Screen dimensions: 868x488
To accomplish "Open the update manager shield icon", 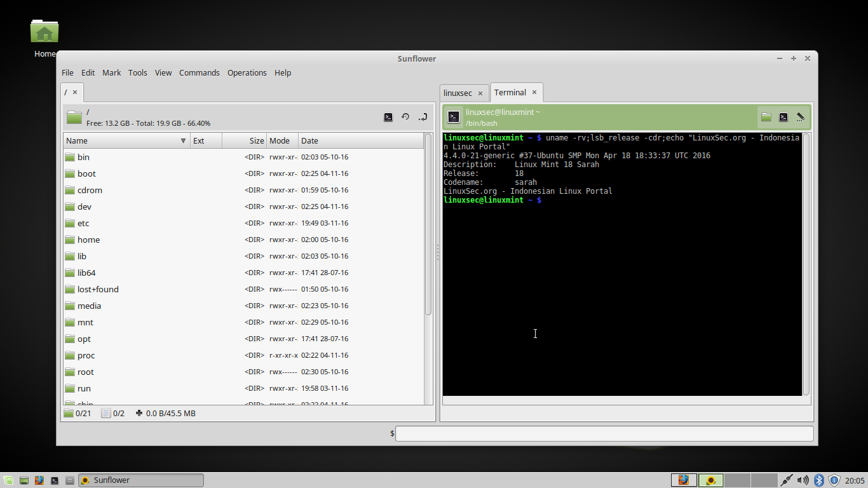I will (834, 480).
